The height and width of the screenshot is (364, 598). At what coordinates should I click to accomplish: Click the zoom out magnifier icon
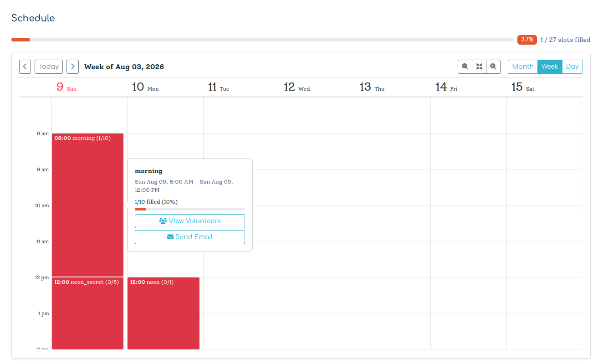click(465, 67)
